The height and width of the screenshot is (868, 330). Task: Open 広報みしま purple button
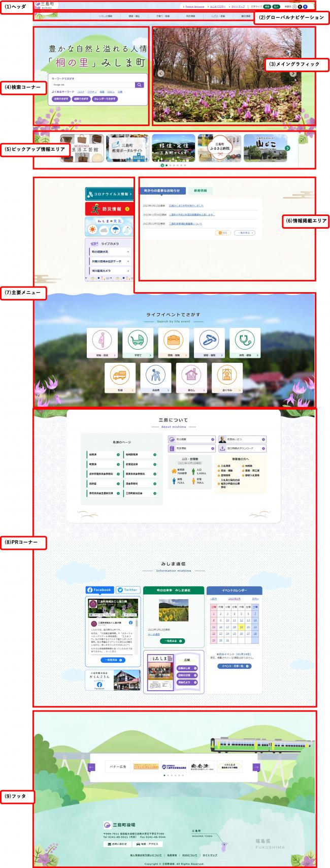pos(186,668)
